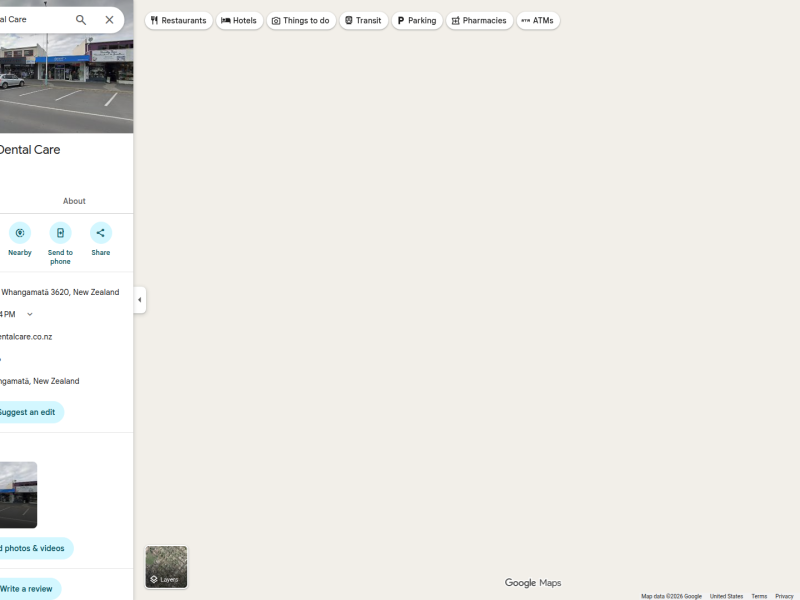The width and height of the screenshot is (800, 600).
Task: Click the Share icon
Action: point(100,233)
